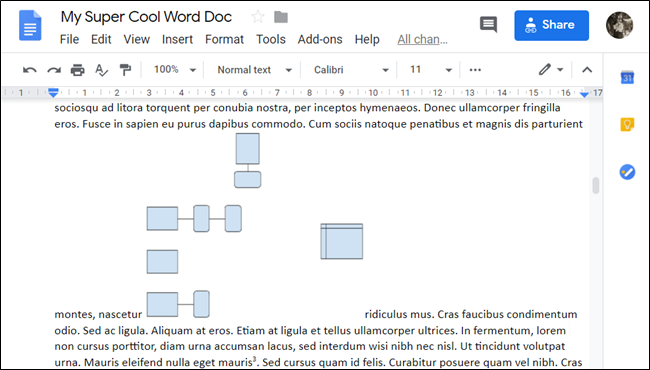This screenshot has height=370, width=650.
Task: Click the All changes saved link
Action: (422, 39)
